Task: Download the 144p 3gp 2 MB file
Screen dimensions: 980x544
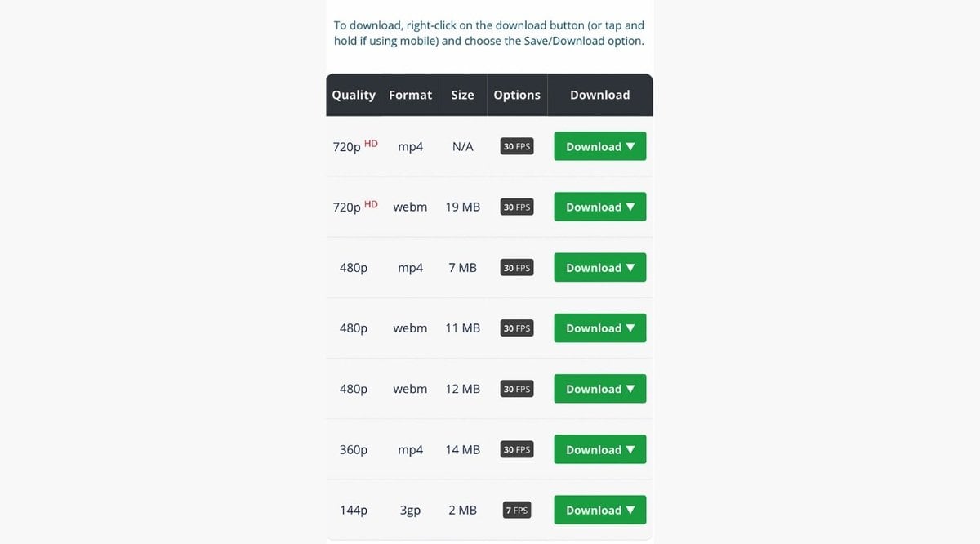Action: coord(600,510)
